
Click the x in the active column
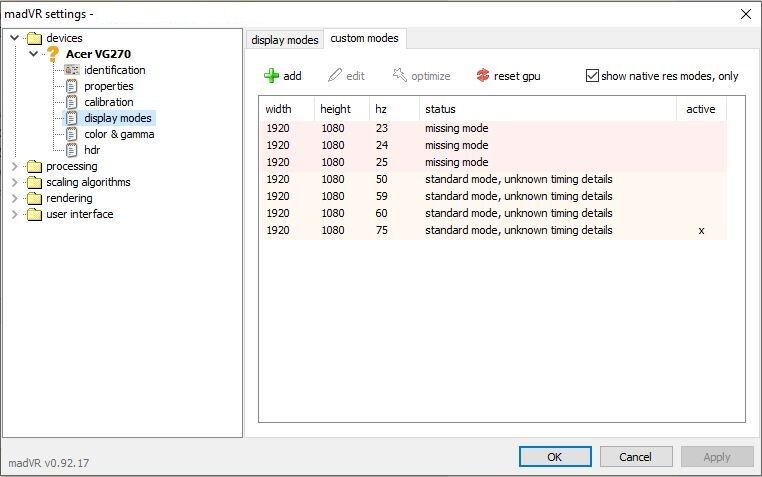point(701,231)
